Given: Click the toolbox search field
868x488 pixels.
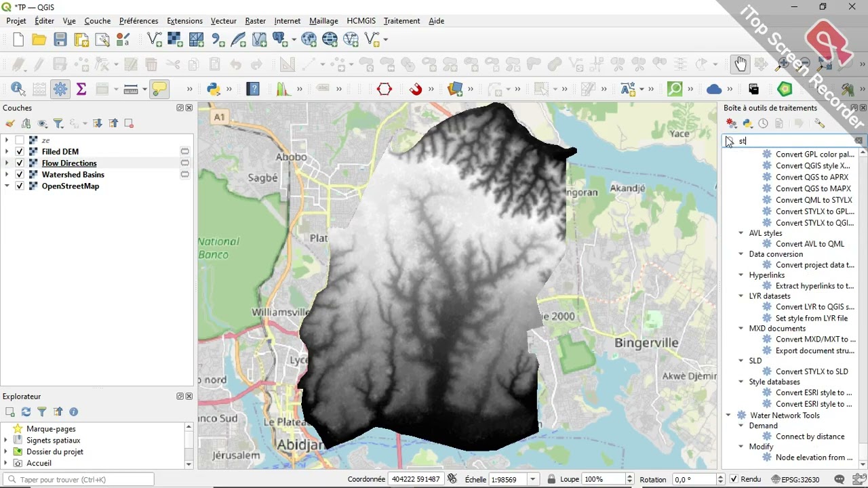Looking at the screenshot, I should click(793, 141).
